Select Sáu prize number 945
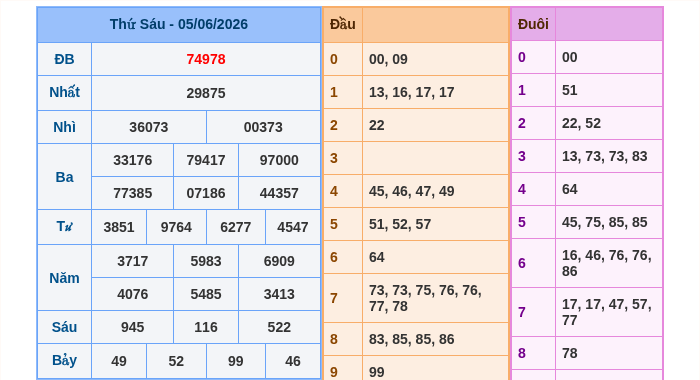The height and width of the screenshot is (380, 700). point(133,327)
